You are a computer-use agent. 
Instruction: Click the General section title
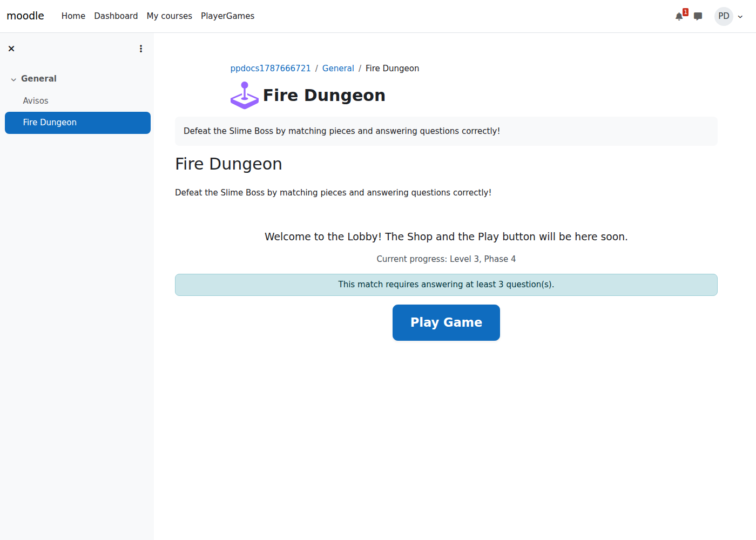tap(39, 78)
